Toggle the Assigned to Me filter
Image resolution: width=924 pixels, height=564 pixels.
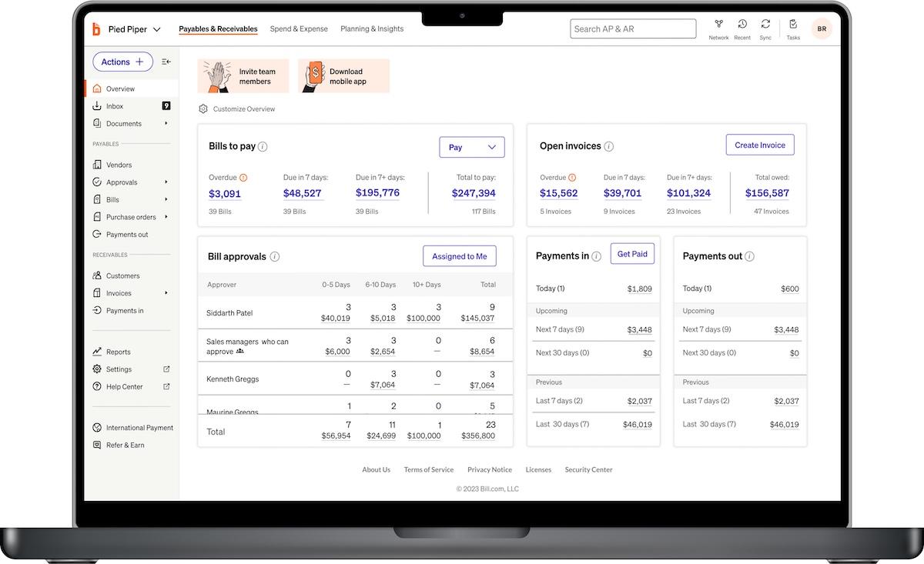[x=459, y=255]
